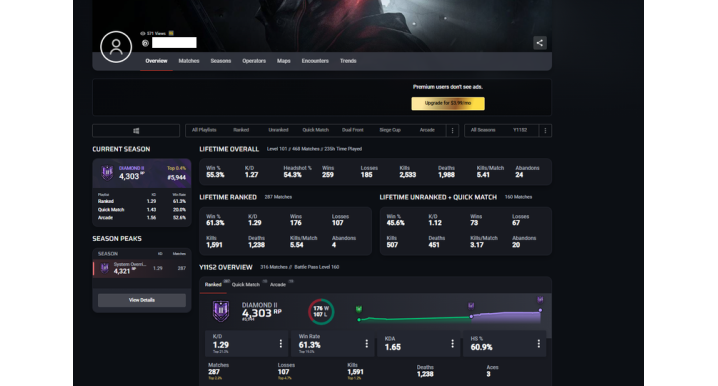The width and height of the screenshot is (718, 386).
Task: Click Arcade row in Current Season card
Action: (x=141, y=217)
